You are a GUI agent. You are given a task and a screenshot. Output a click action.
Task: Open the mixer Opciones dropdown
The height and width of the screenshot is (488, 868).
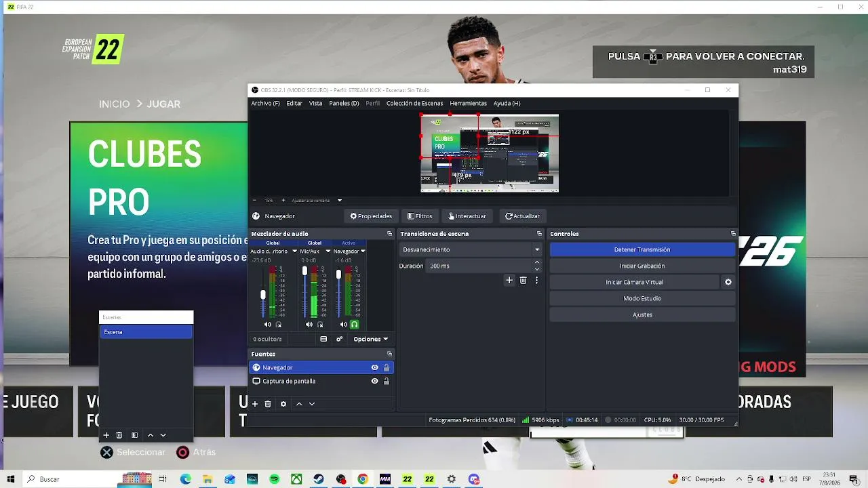click(x=371, y=339)
